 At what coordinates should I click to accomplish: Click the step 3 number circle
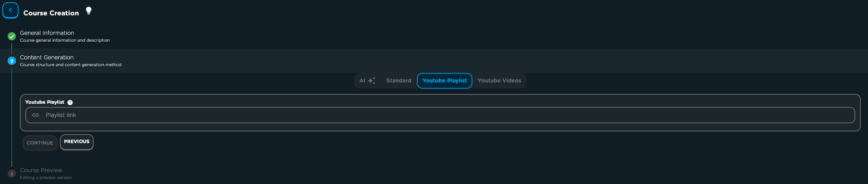[12, 174]
